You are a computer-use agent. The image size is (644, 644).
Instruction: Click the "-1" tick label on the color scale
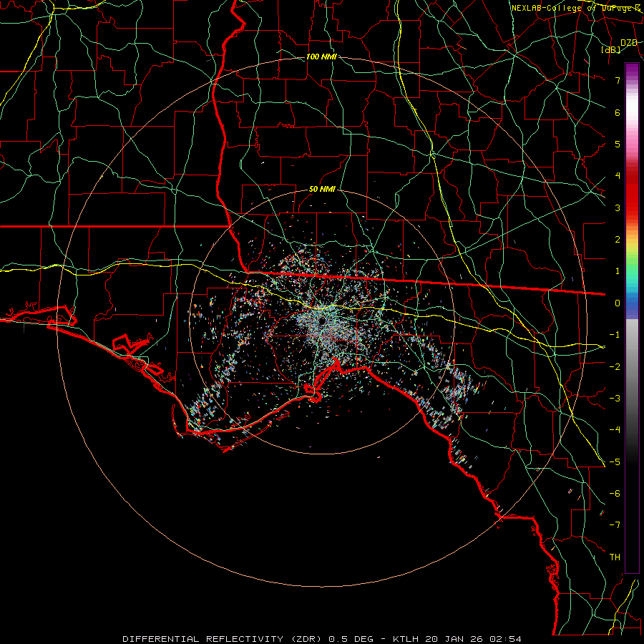[x=615, y=335]
